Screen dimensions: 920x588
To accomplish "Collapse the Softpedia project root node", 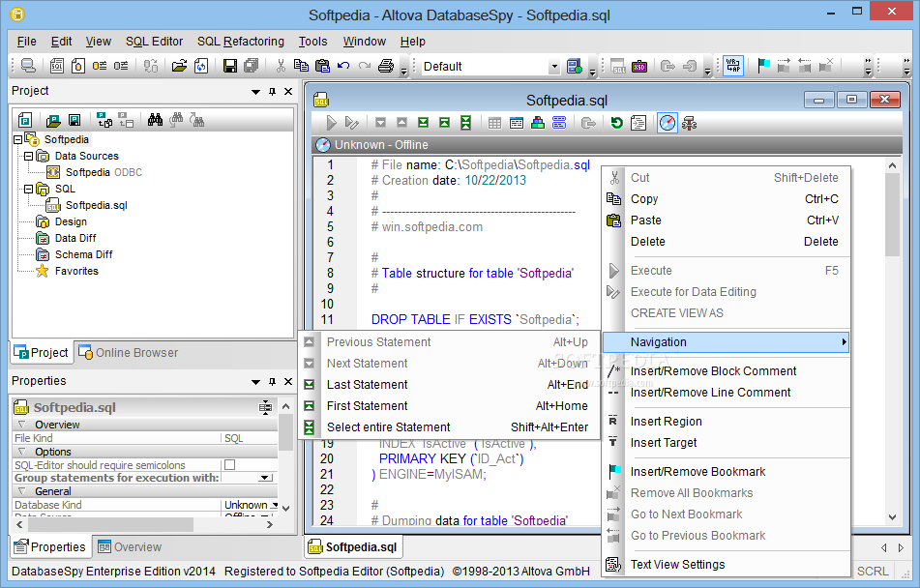I will 17,139.
